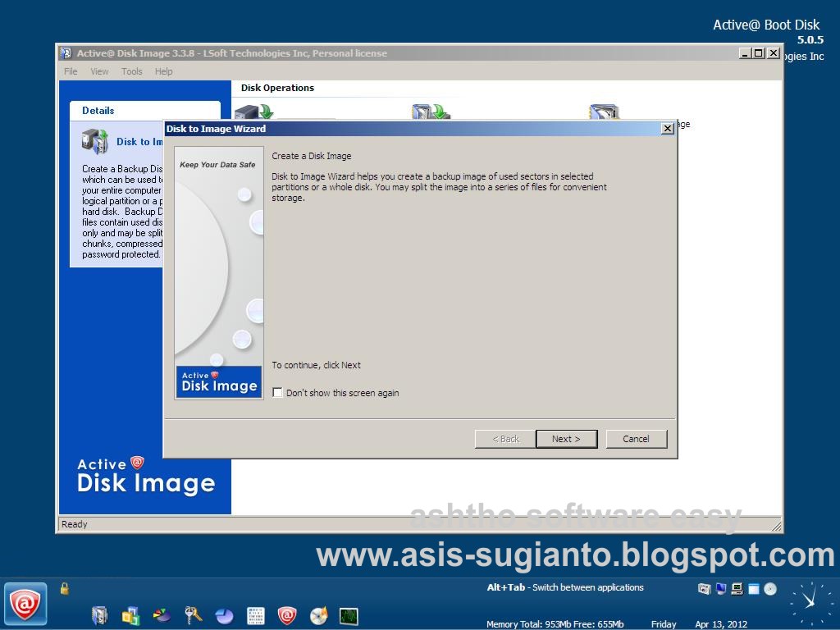Open the Data CD/DVD Burner icon in taskbar

318,615
